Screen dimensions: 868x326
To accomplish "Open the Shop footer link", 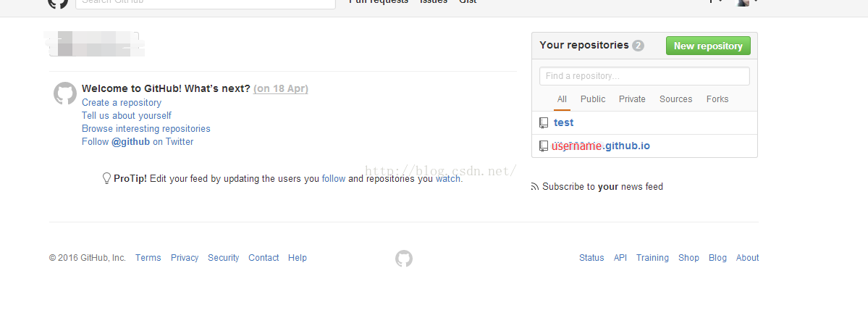I will pyautogui.click(x=688, y=258).
